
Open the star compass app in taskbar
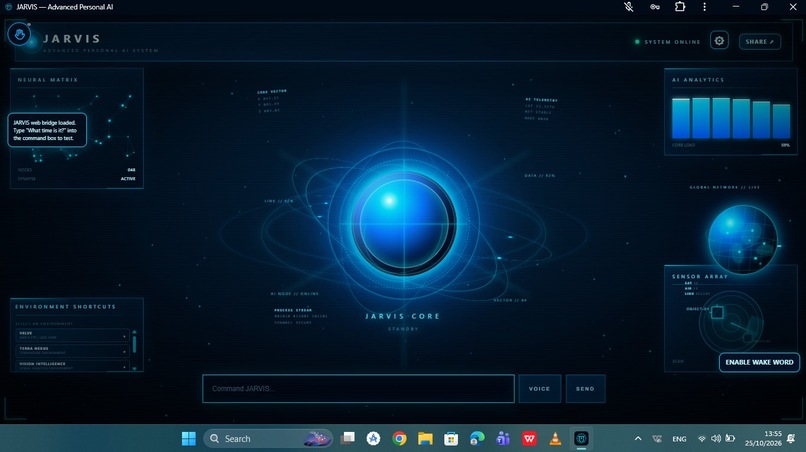[x=373, y=439]
